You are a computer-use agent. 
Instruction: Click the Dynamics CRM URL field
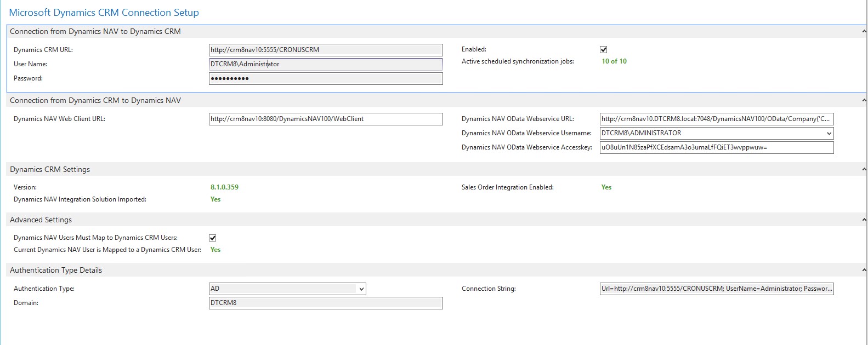(x=325, y=50)
